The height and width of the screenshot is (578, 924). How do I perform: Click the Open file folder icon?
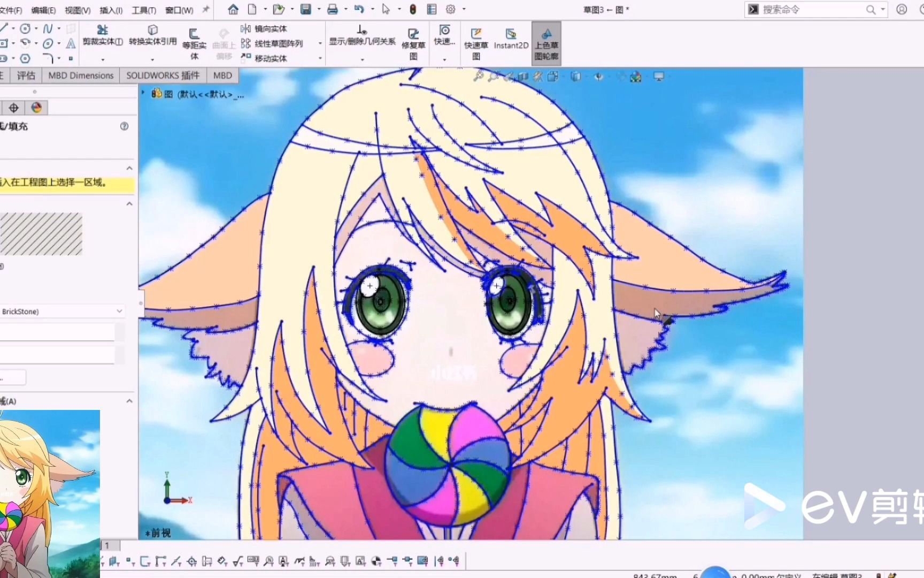(x=279, y=9)
